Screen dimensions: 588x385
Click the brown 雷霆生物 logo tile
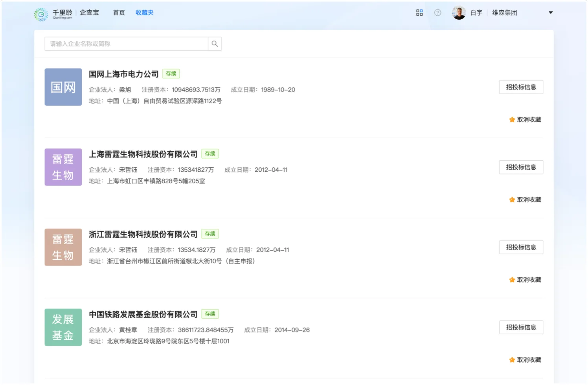(x=63, y=247)
